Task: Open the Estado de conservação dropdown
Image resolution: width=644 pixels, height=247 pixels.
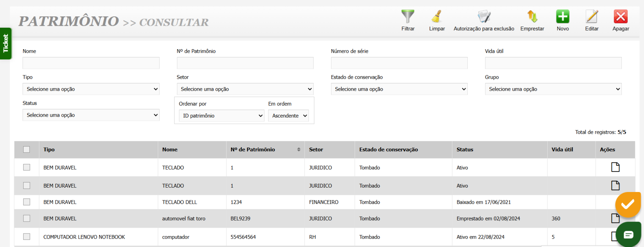Action: tap(399, 89)
